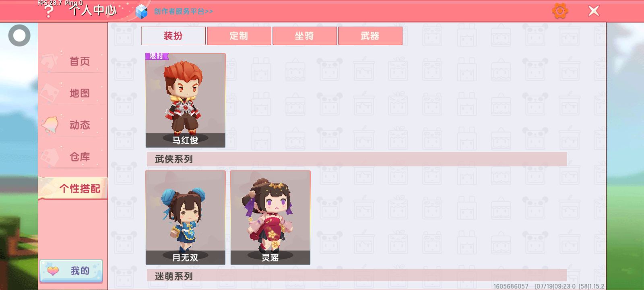Select the 马红俊 limited-time skin
644x290 pixels.
tap(185, 100)
